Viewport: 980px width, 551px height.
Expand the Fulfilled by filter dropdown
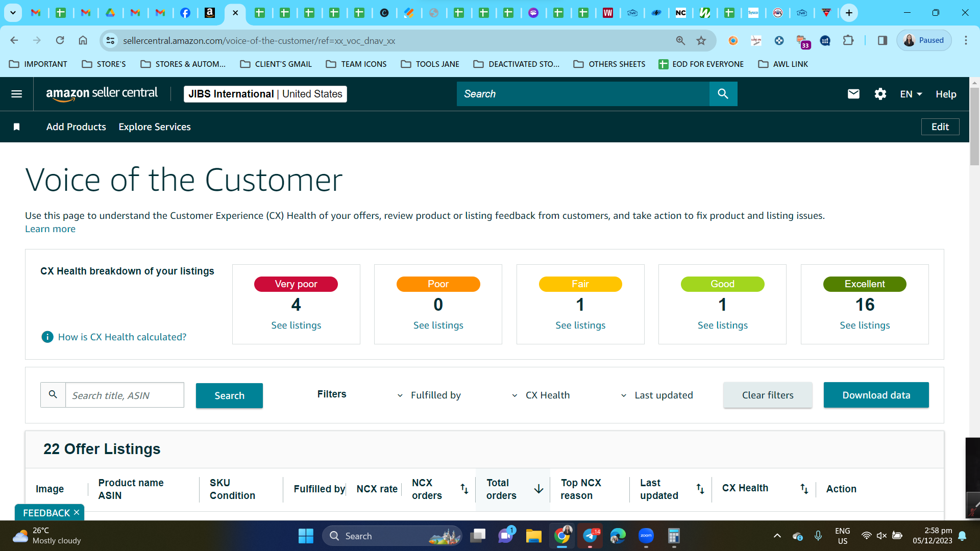click(429, 395)
